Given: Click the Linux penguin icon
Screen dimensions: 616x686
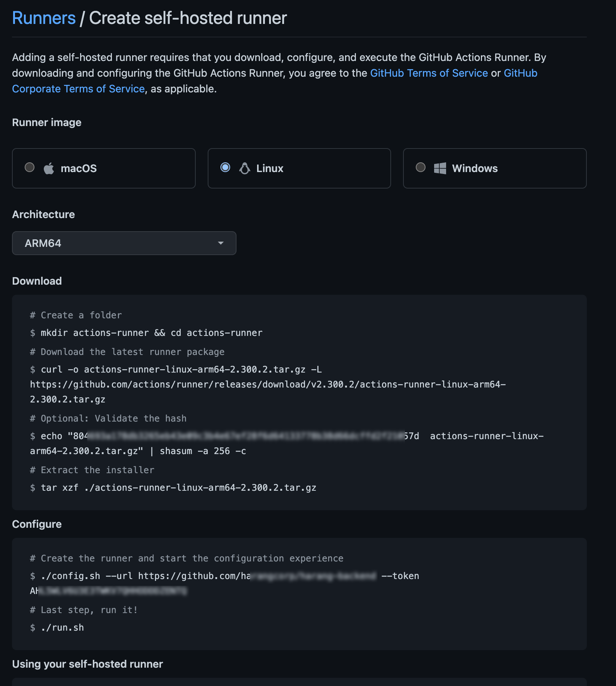Looking at the screenshot, I should click(x=245, y=168).
